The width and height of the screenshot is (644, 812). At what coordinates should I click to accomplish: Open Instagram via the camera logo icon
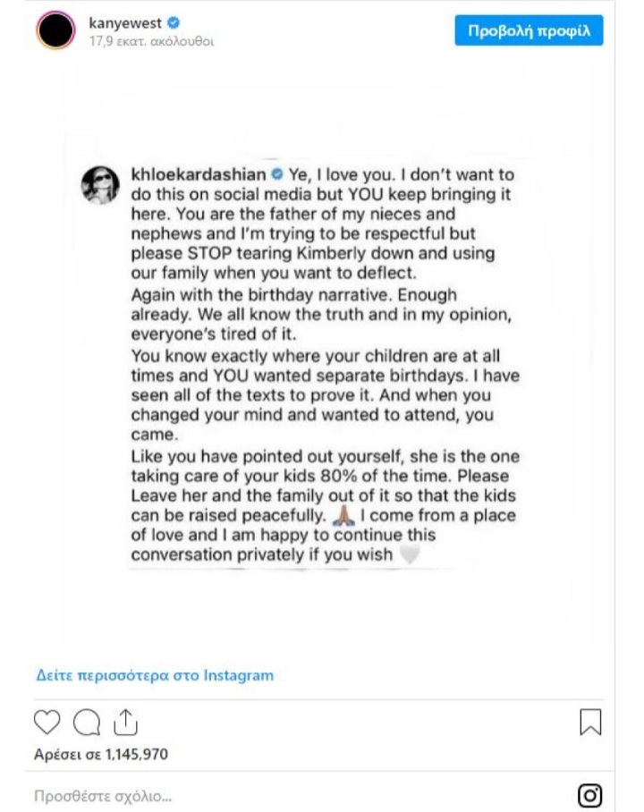(589, 795)
